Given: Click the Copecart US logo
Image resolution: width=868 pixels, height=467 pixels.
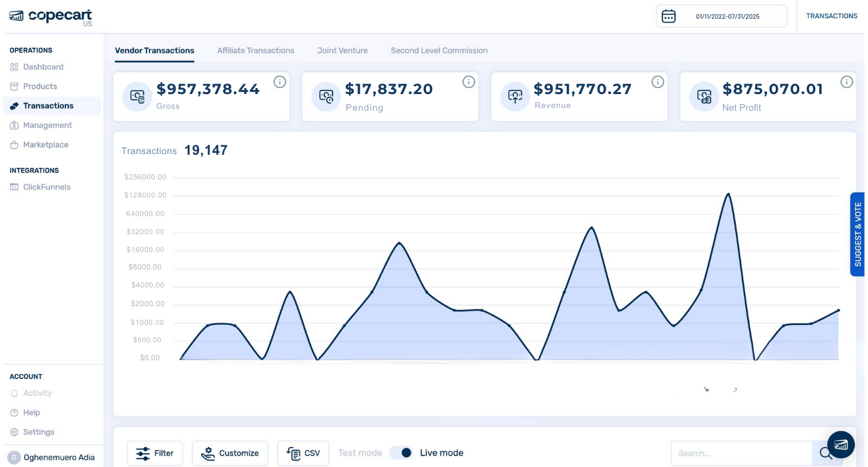Looking at the screenshot, I should [51, 17].
